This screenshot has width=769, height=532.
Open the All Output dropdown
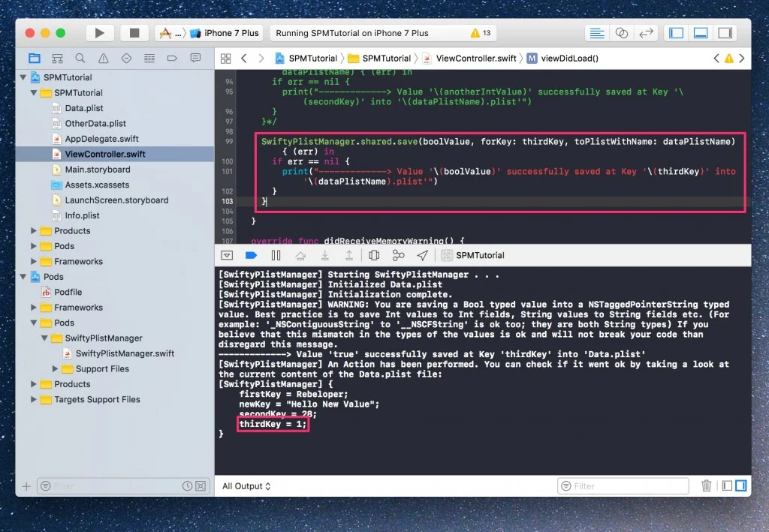pyautogui.click(x=246, y=486)
